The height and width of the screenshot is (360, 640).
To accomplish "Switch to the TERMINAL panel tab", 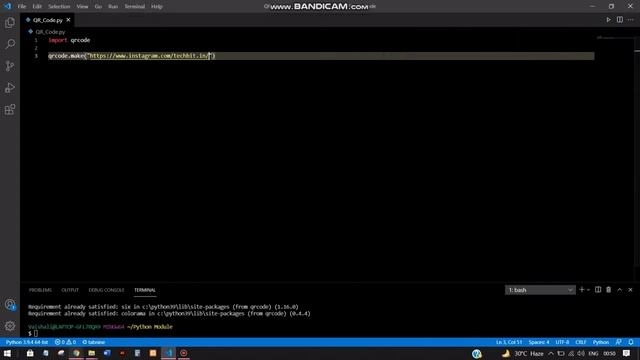I will click(145, 290).
